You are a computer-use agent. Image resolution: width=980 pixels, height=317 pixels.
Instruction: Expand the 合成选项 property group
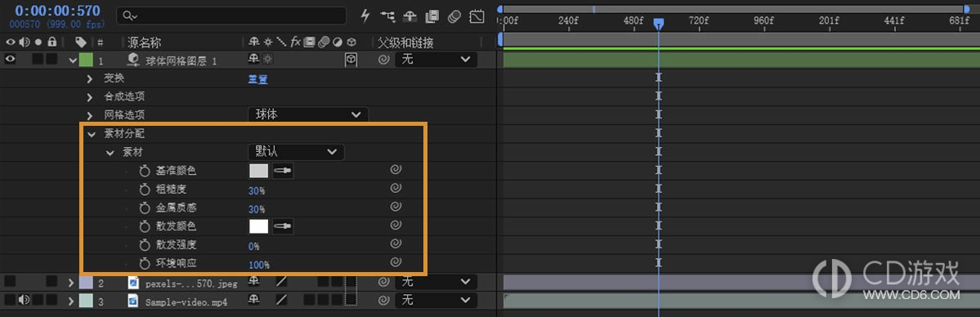90,97
